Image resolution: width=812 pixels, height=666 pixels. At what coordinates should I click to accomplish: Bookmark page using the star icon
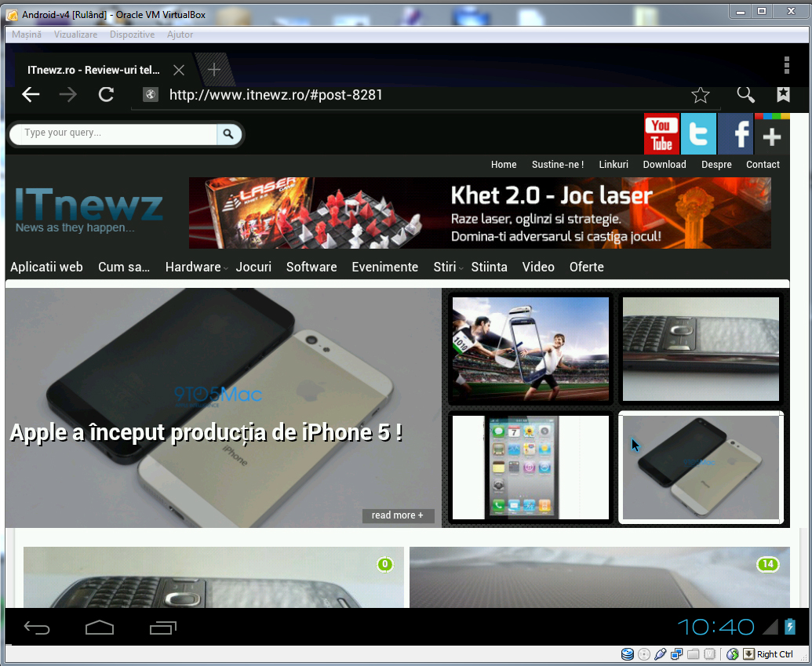point(700,95)
